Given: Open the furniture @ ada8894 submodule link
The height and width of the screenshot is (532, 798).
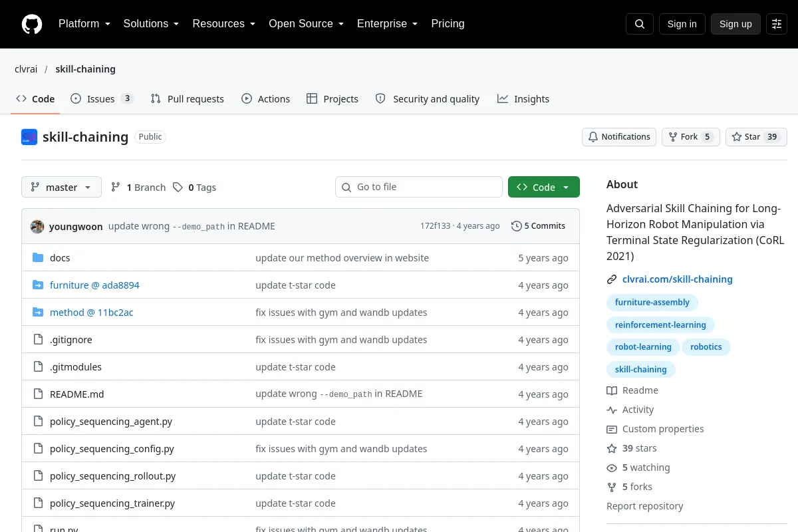Looking at the screenshot, I should pyautogui.click(x=94, y=285).
